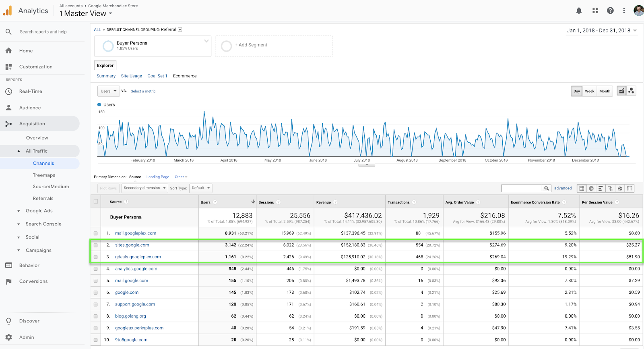
Task: Choose Landing Page primary dimension
Action: click(x=158, y=177)
